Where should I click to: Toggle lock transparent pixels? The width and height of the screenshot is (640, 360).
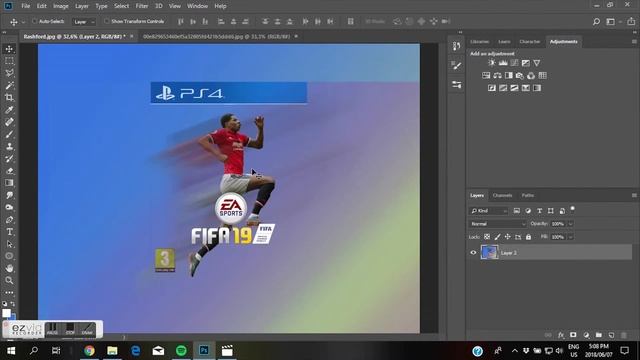click(487, 237)
